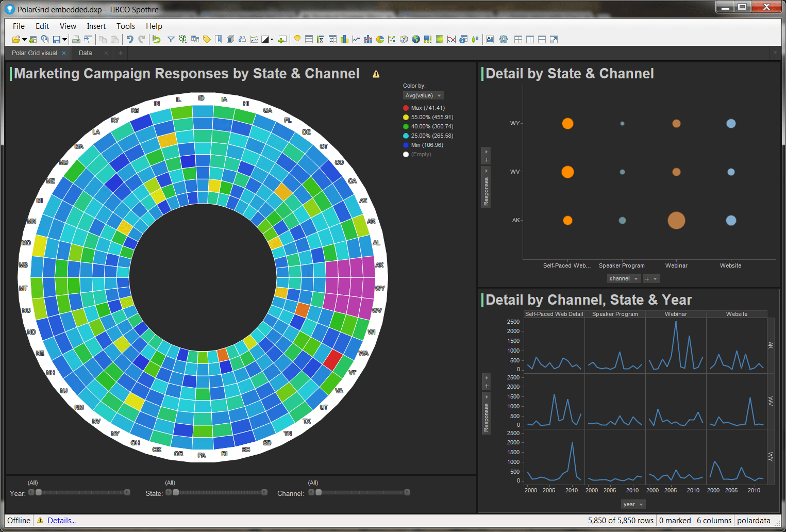Open the year axis dropdown below trellis
786x532 pixels.
(632, 504)
